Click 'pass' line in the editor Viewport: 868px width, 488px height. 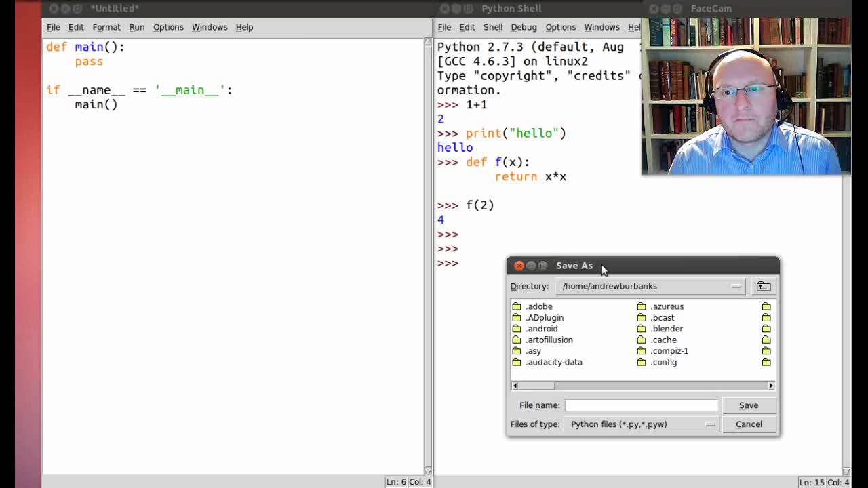pos(89,62)
